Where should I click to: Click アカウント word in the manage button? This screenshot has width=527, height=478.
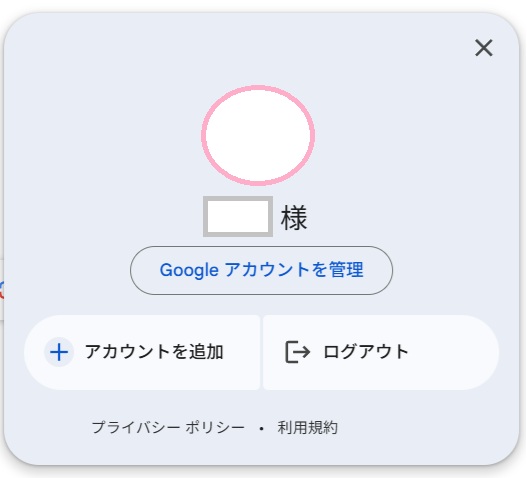[267, 270]
